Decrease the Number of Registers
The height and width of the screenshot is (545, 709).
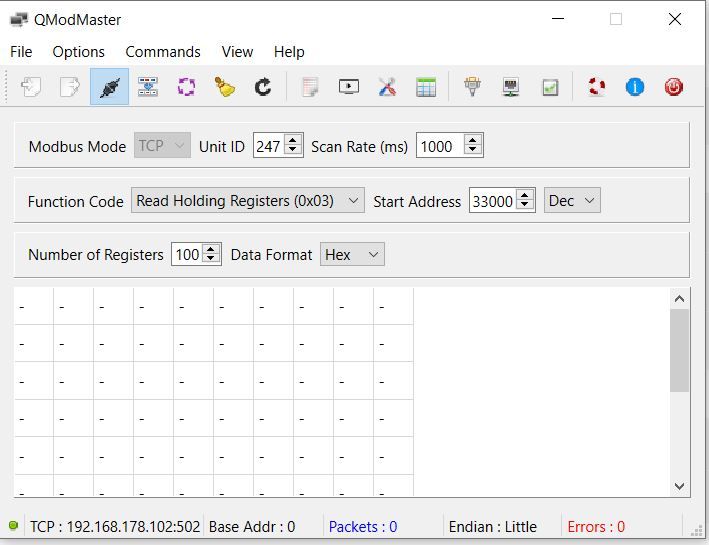pyautogui.click(x=211, y=260)
